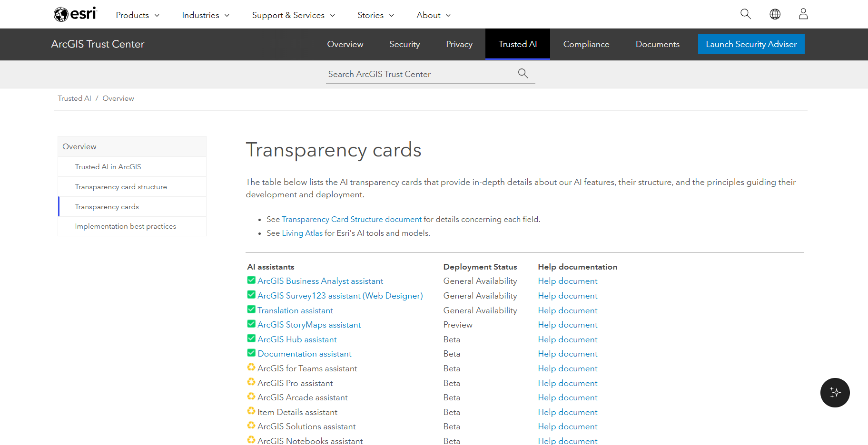Click the Transparency cards page heading
868x445 pixels.
[334, 150]
